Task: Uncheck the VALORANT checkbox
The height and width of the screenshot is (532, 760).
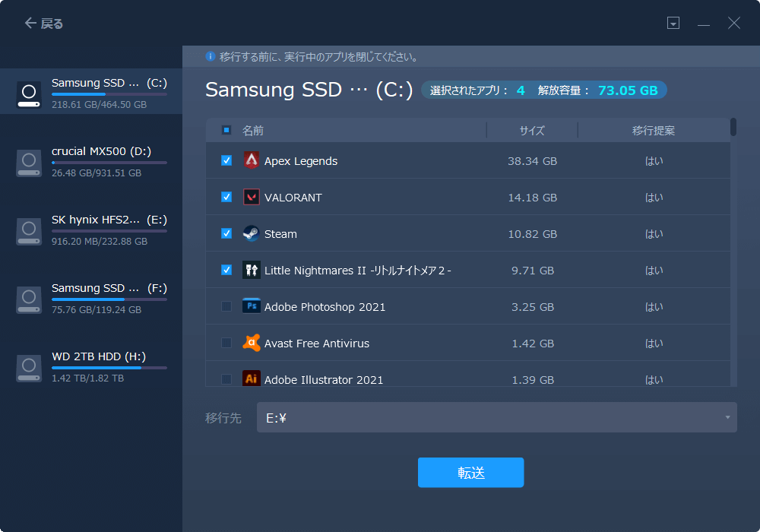Action: coord(226,197)
